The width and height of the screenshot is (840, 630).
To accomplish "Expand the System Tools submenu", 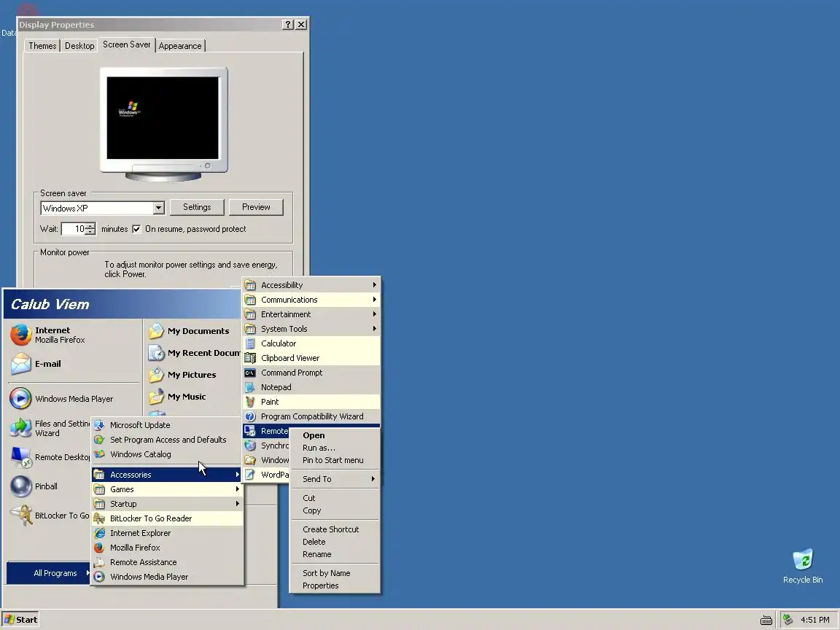I will 311,329.
